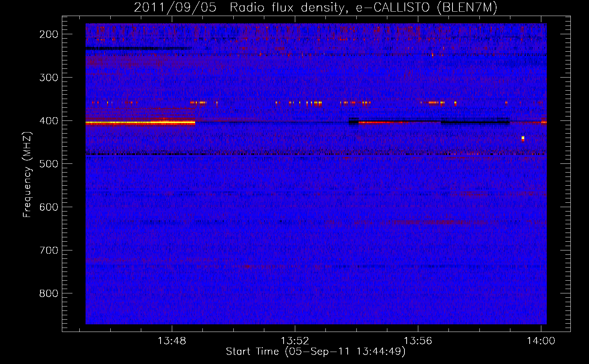Click the 14:00 time tick label
This screenshot has width=589, height=364.
[541, 341]
